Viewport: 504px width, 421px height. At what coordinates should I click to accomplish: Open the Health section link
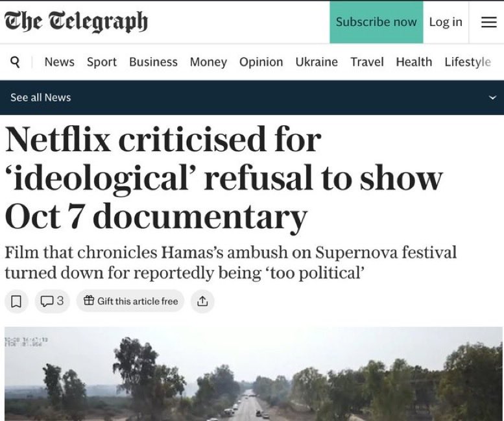(414, 62)
